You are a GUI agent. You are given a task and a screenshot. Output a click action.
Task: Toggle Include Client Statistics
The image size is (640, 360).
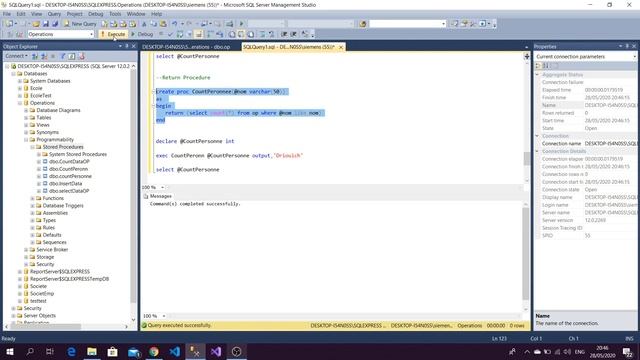[x=220, y=34]
